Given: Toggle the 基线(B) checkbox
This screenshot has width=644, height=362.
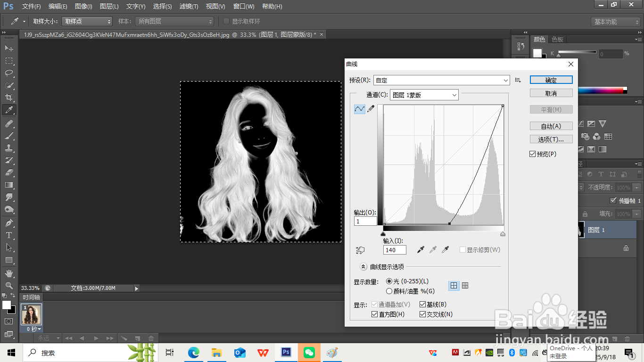Looking at the screenshot, I should [422, 304].
